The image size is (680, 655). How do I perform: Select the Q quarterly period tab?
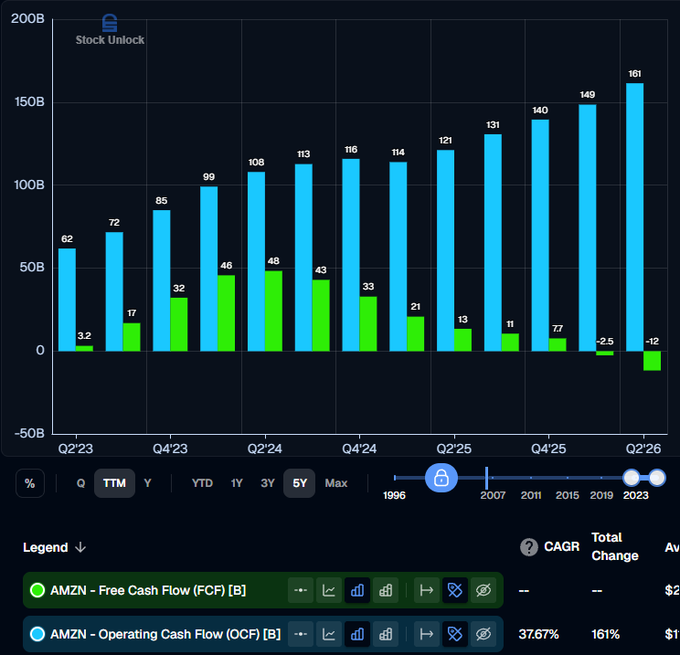tap(81, 483)
